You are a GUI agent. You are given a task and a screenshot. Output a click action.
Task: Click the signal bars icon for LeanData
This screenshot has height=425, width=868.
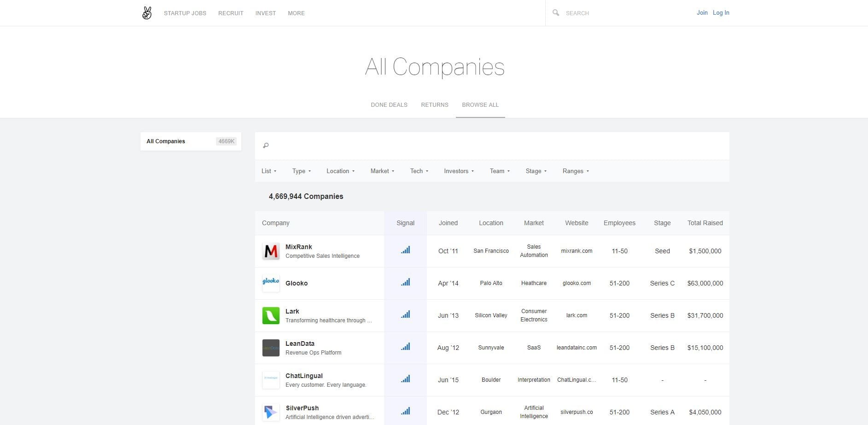(405, 347)
